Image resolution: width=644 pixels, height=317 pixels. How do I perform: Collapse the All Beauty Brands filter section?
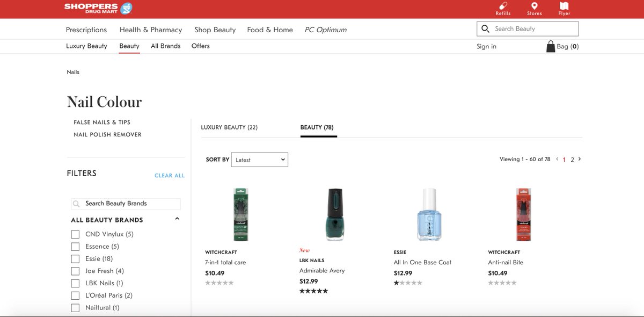coord(177,219)
